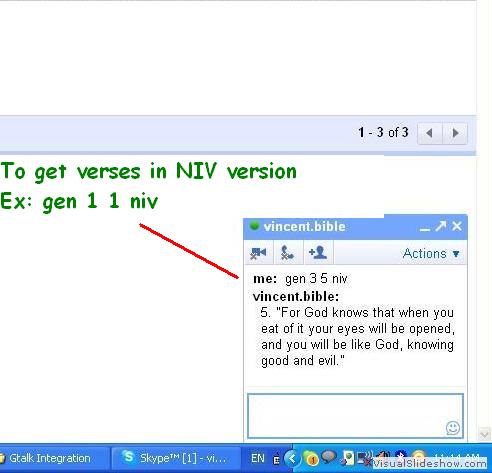
Task: Pop out the vincent.bible chat window
Action: pyautogui.click(x=441, y=226)
